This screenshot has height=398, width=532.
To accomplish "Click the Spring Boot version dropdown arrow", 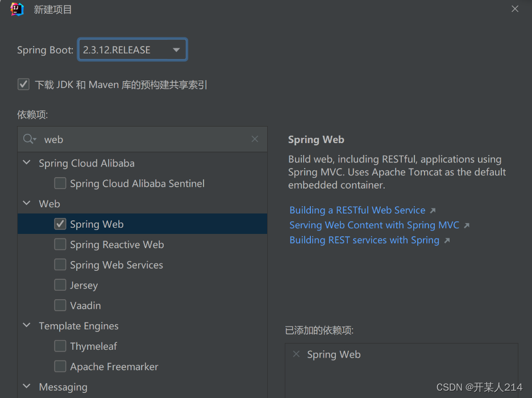I will click(177, 49).
